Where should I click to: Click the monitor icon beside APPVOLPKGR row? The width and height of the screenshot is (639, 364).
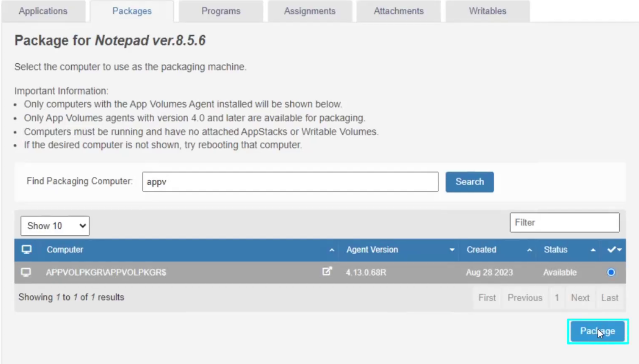(26, 272)
